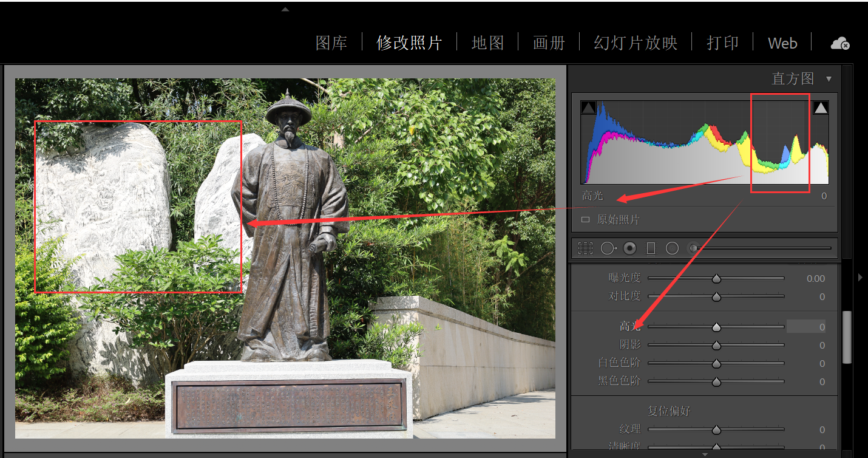Click the 纹理 value field
Image resolution: width=868 pixels, height=458 pixels.
click(x=822, y=429)
